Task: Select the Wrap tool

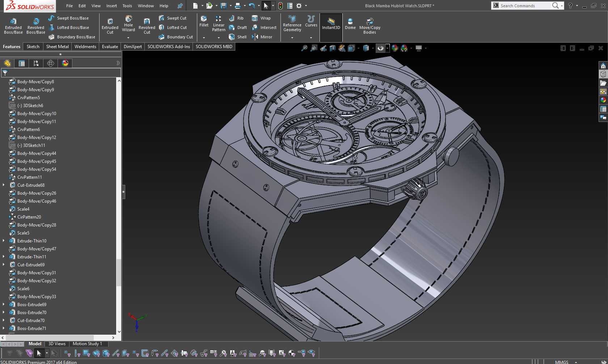Action: pos(261,18)
